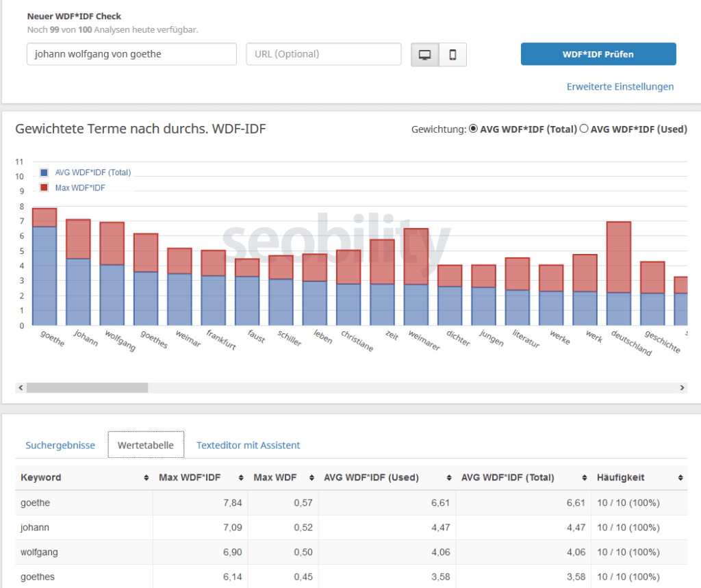The image size is (701, 588).
Task: Click value 7,09 in johann row
Action: (x=233, y=528)
